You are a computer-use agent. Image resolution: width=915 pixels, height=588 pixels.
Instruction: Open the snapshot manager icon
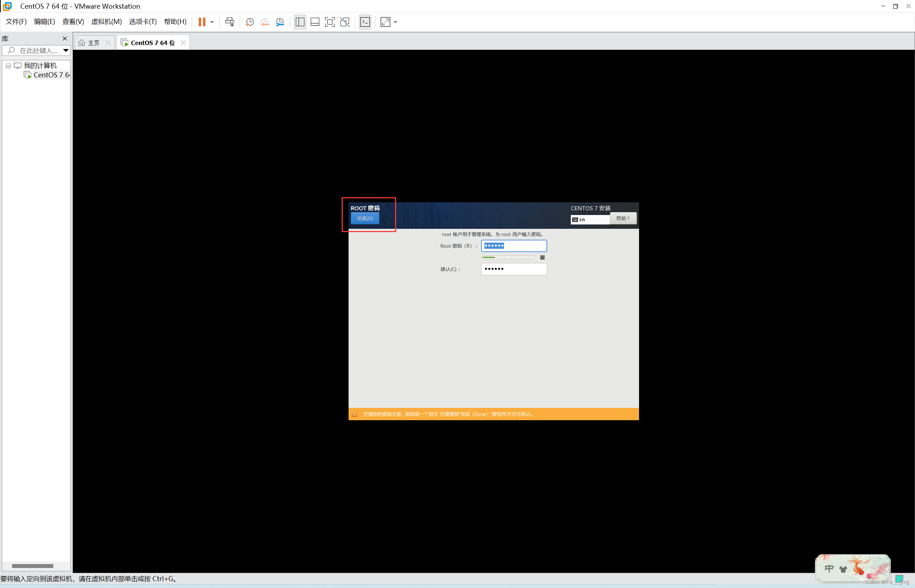pyautogui.click(x=280, y=22)
